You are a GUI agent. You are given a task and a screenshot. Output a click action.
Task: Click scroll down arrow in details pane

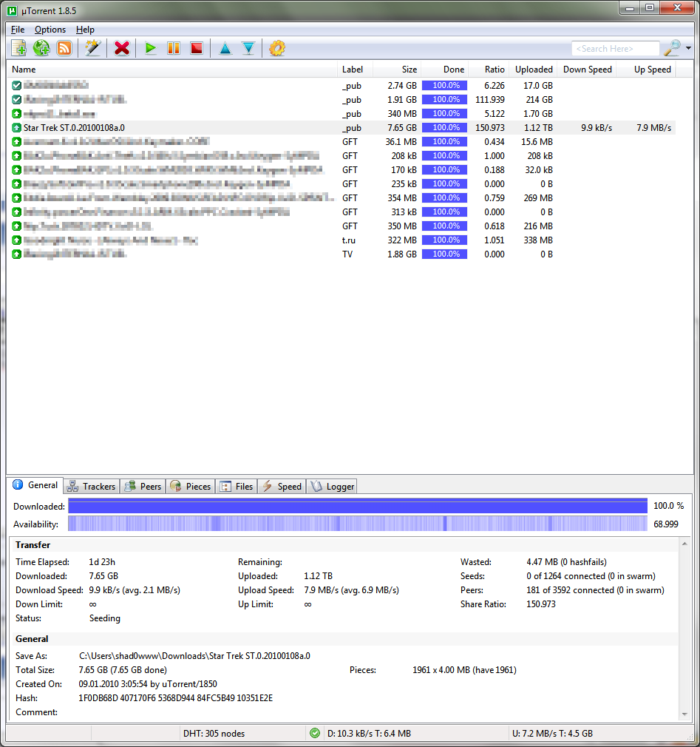pos(684,714)
